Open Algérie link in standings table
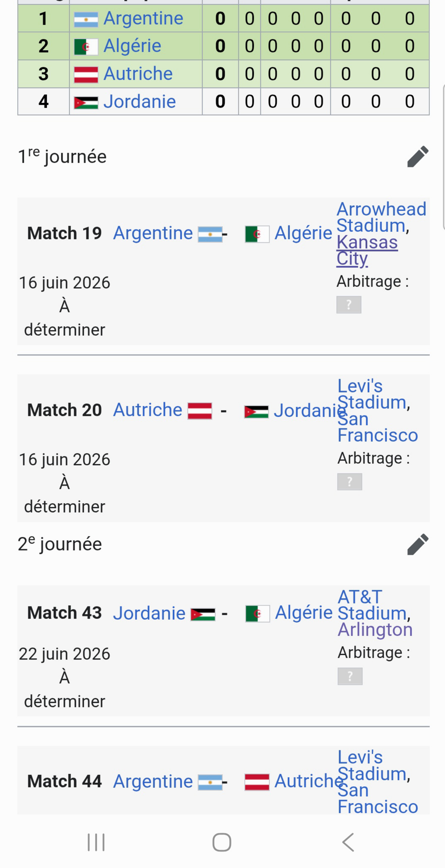 (132, 46)
